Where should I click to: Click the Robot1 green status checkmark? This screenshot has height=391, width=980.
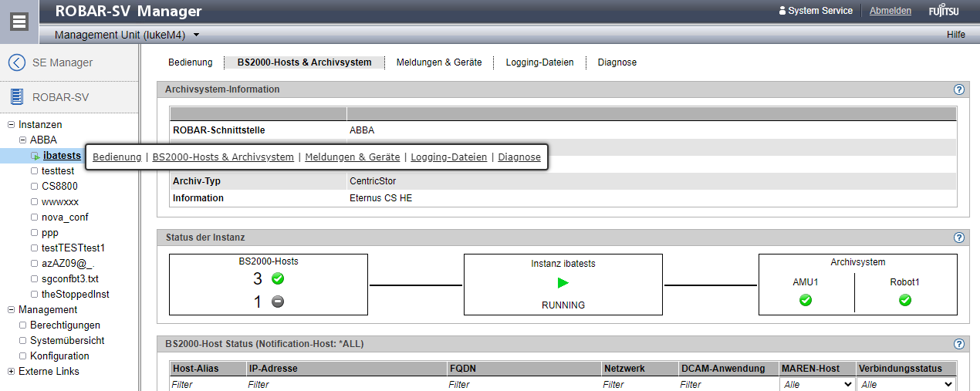click(x=905, y=300)
